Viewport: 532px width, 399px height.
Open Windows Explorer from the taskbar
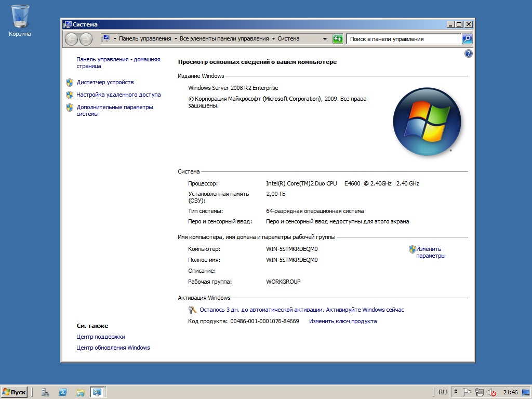click(81, 392)
